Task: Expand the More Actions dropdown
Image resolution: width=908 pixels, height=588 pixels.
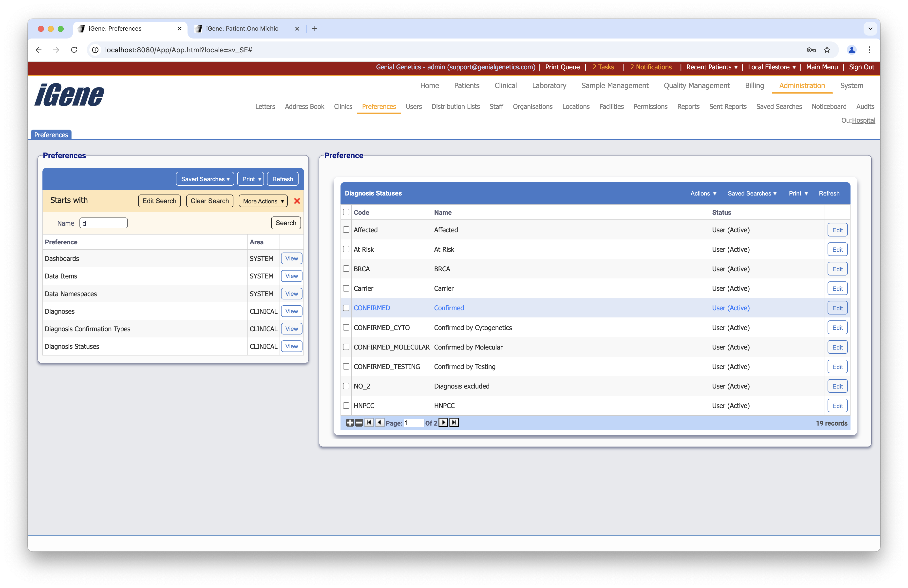Action: point(263,201)
